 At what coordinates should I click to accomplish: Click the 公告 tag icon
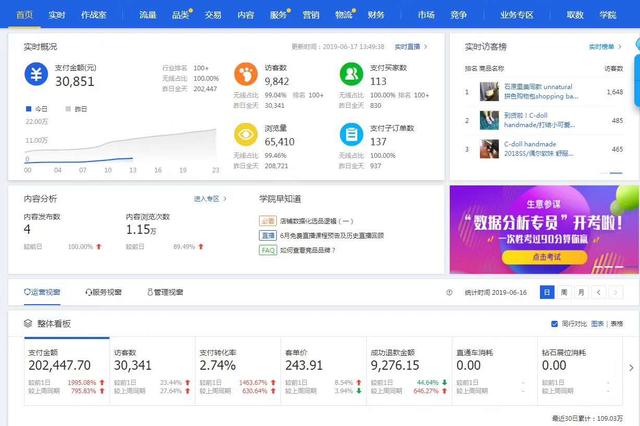[268, 221]
